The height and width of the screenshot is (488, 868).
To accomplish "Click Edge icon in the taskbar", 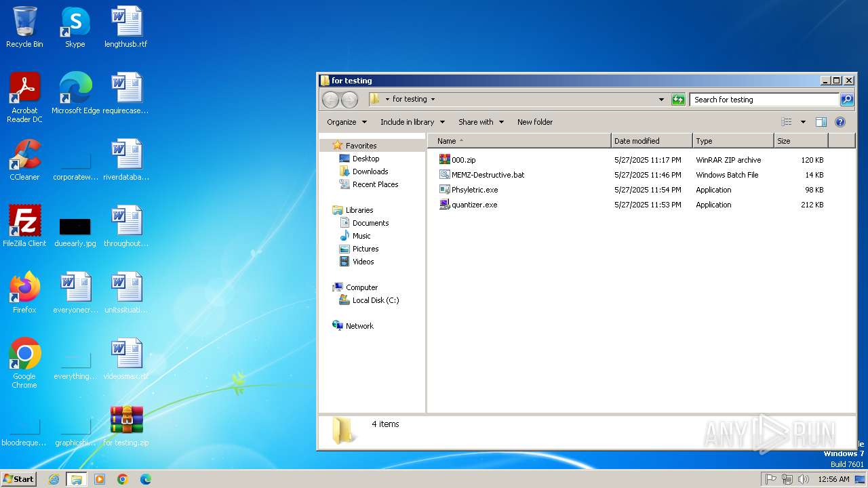I will pos(145,479).
